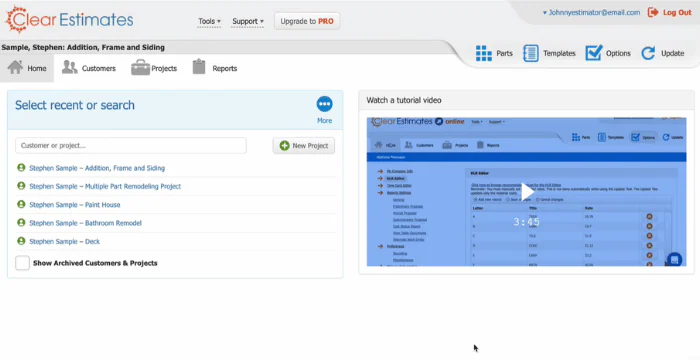
Task: Click person icon beside Bathroom Remodel
Action: [21, 222]
